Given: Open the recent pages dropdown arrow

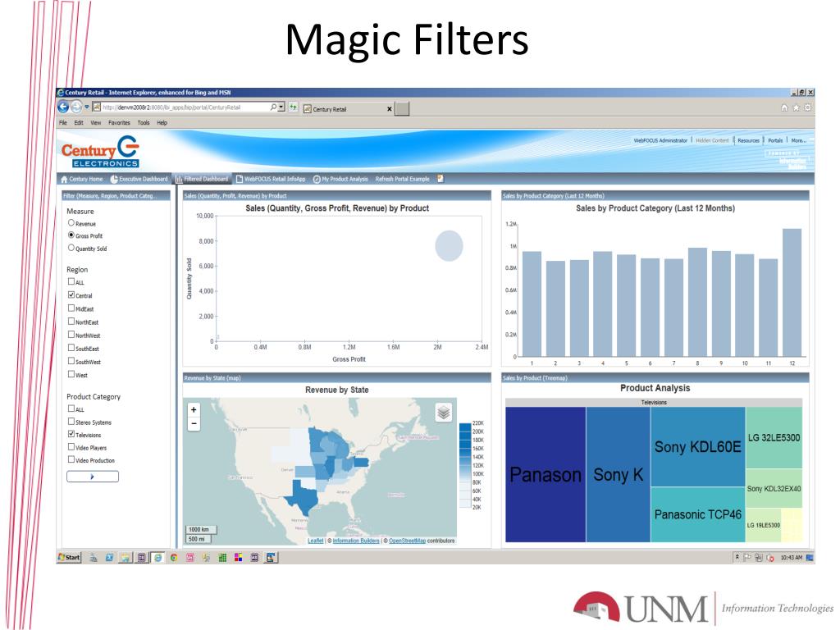Looking at the screenshot, I should [x=86, y=107].
